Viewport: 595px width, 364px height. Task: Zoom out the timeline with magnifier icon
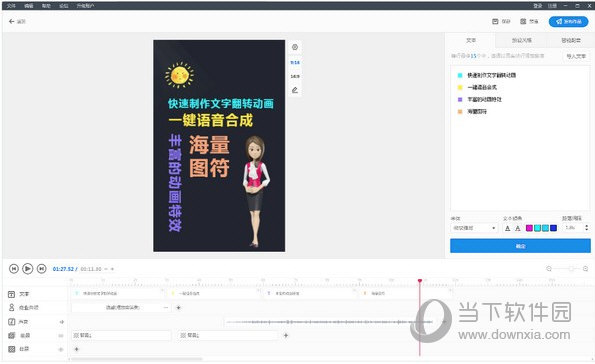549,269
